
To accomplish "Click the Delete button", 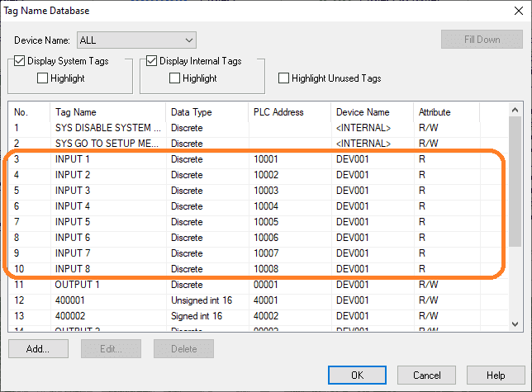I will (183, 349).
